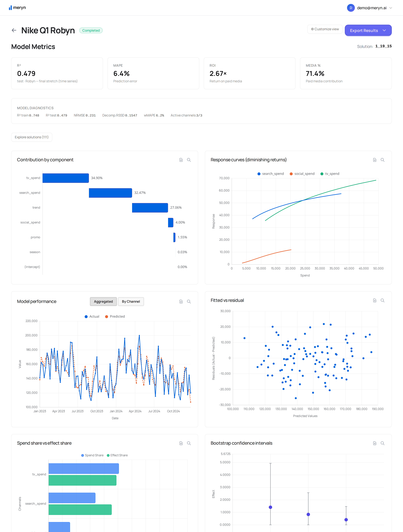Click the tv_spend Effect Share bar
Image resolution: width=403 pixels, height=532 pixels.
click(x=82, y=480)
